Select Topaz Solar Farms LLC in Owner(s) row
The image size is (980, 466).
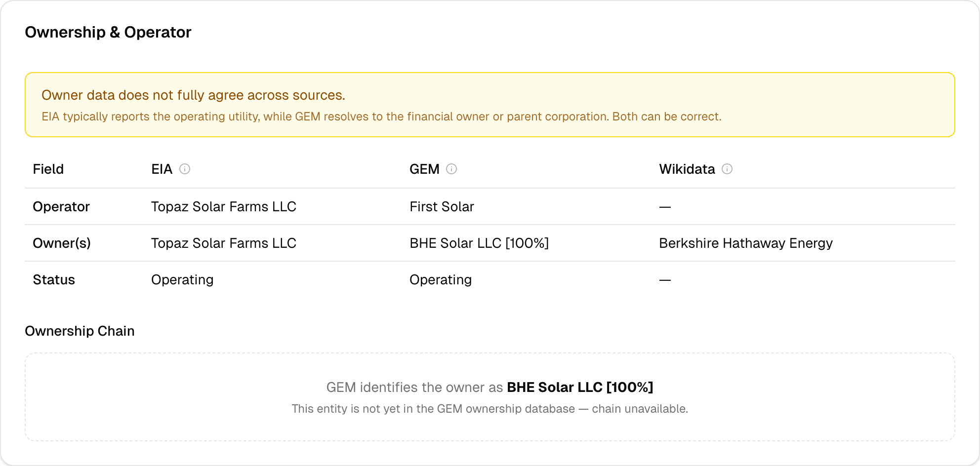click(223, 243)
